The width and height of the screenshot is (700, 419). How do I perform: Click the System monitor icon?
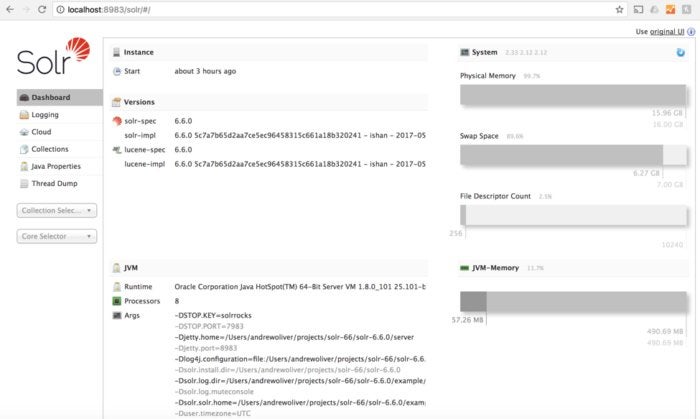465,52
